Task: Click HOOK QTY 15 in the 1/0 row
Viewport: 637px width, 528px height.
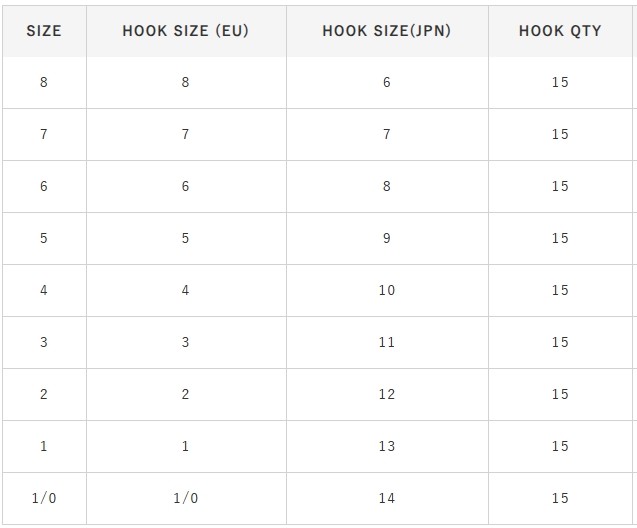Action: click(560, 498)
